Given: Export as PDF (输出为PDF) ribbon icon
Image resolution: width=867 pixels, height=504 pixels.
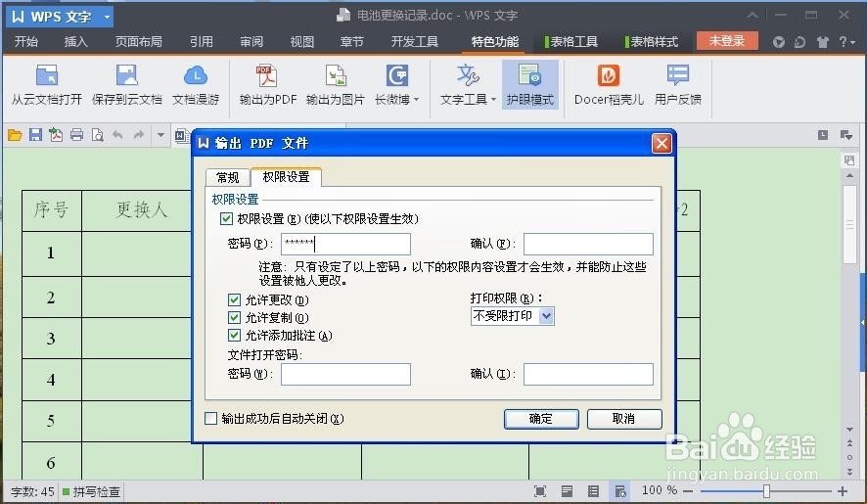Looking at the screenshot, I should (267, 84).
